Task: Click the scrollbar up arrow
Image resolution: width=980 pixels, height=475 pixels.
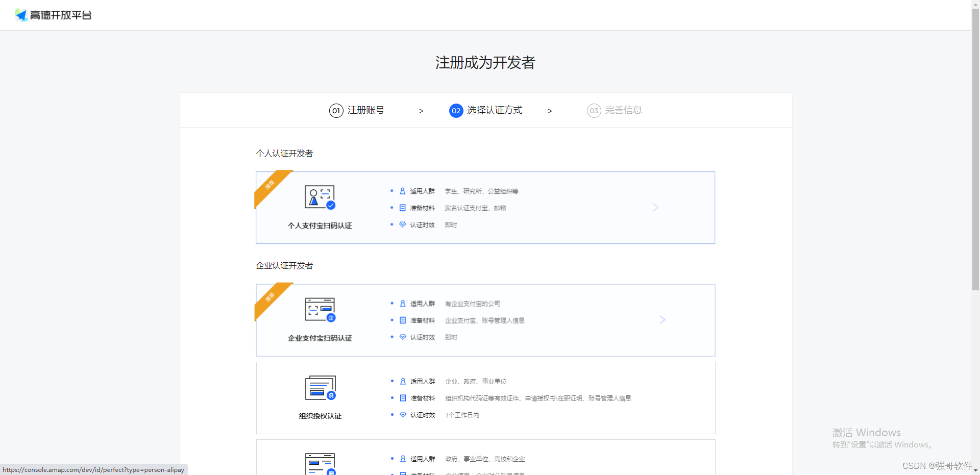Action: pyautogui.click(x=975, y=4)
